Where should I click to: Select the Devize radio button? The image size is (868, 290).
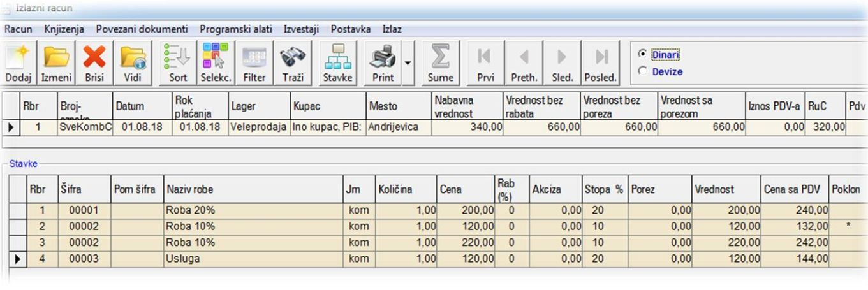point(642,71)
